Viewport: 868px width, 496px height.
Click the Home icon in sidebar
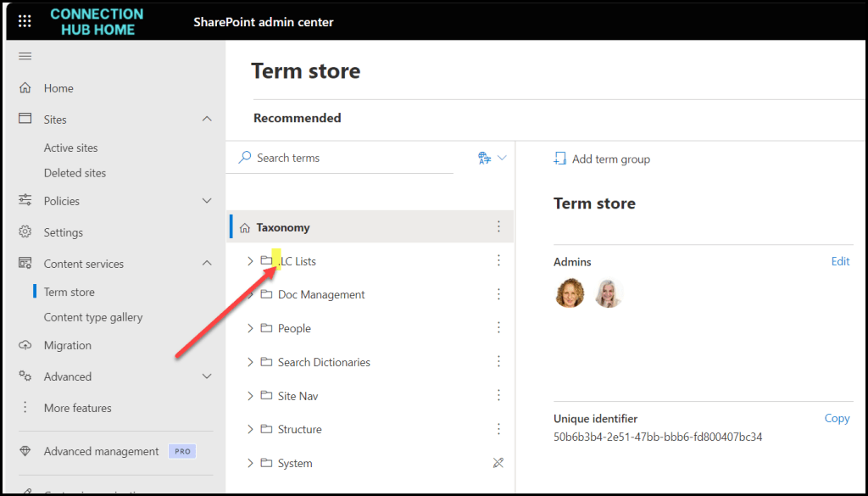tap(25, 88)
